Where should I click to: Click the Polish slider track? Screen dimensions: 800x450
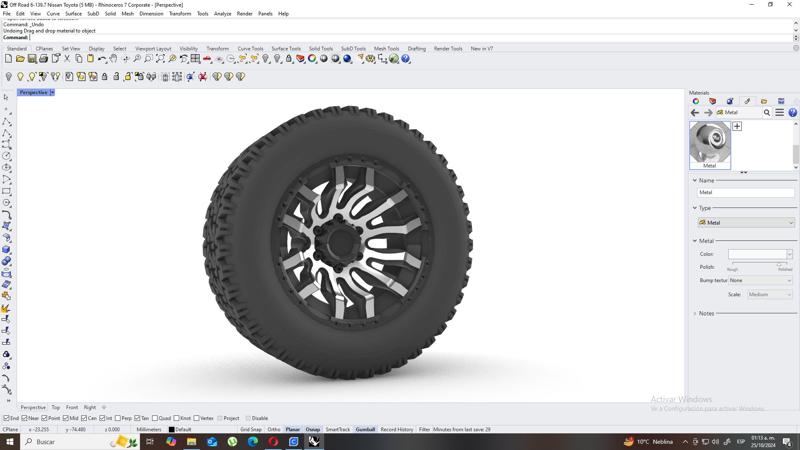pos(760,264)
